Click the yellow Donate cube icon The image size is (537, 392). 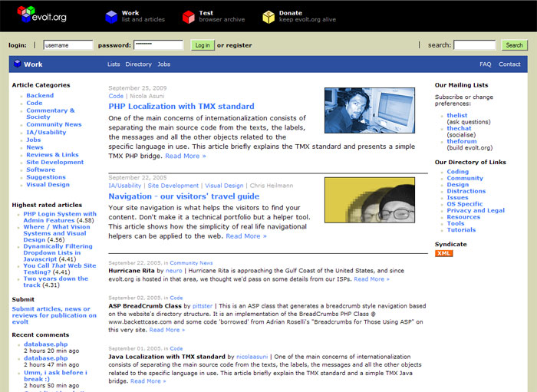coord(268,17)
